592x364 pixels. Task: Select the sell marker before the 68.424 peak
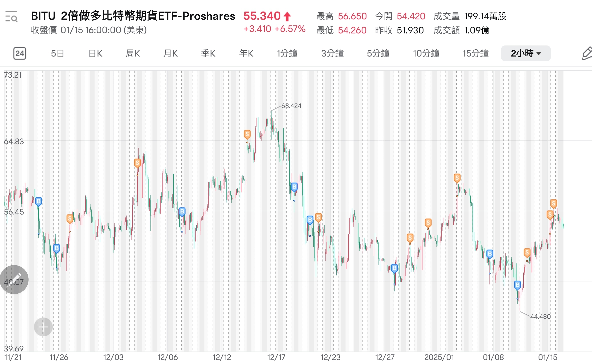click(247, 134)
